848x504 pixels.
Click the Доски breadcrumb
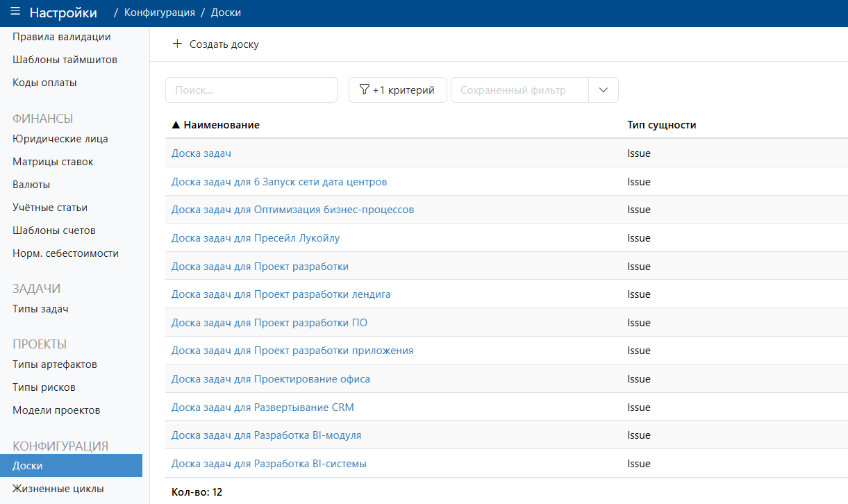click(x=226, y=12)
